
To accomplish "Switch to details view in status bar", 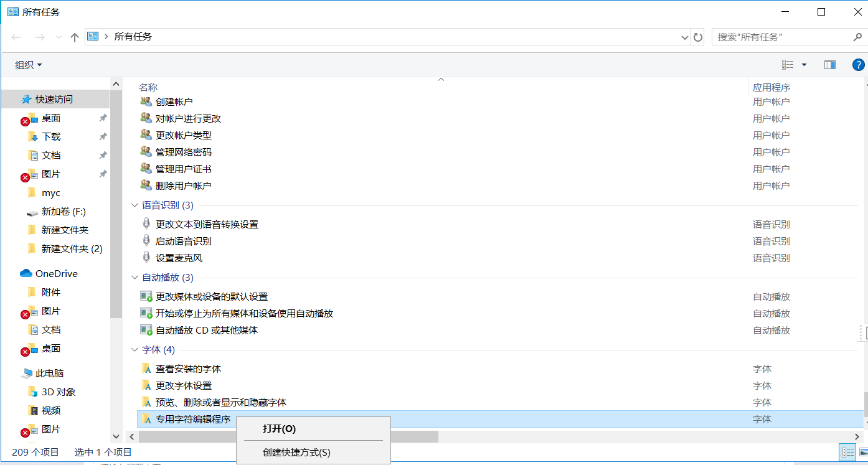I will tap(847, 452).
